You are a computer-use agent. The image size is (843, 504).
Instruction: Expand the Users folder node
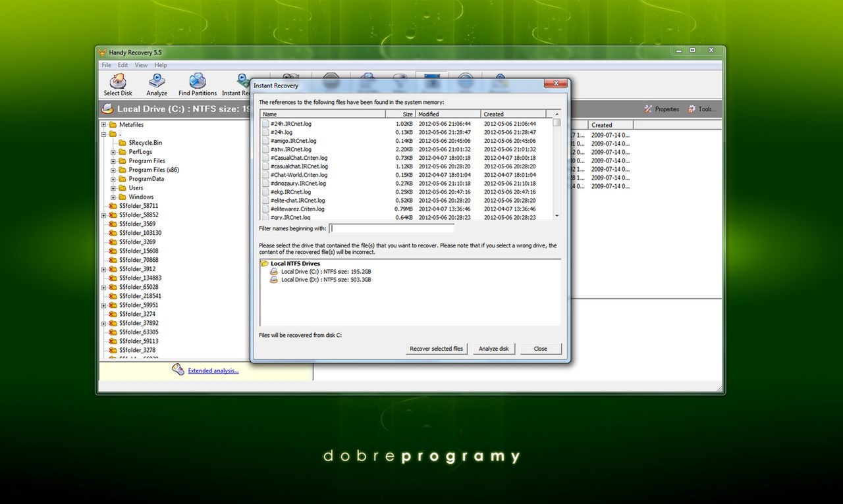coord(113,188)
